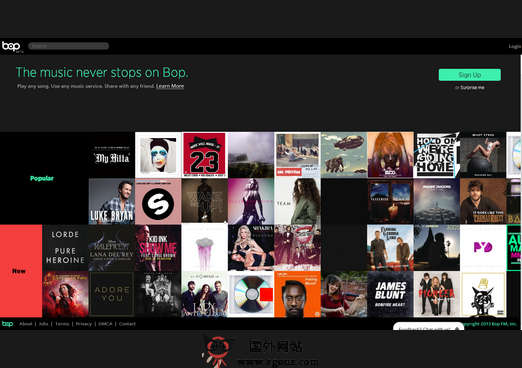This screenshot has width=522, height=368.
Task: Click the search field in header
Action: pyautogui.click(x=68, y=46)
